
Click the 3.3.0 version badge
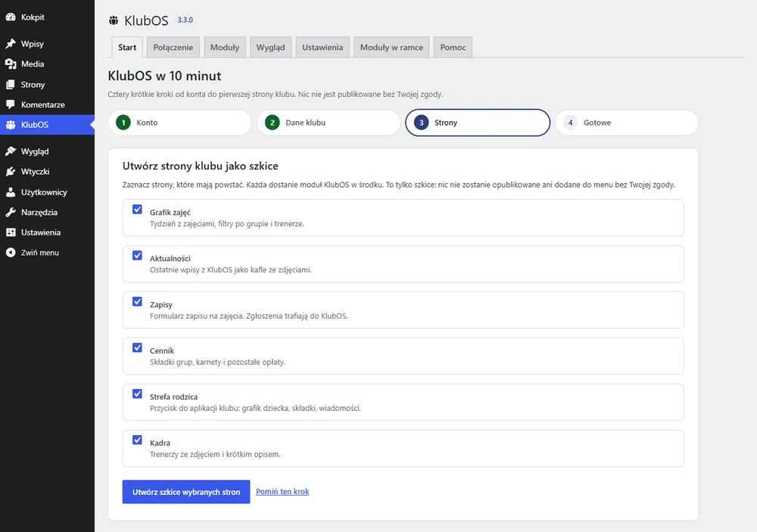click(185, 20)
